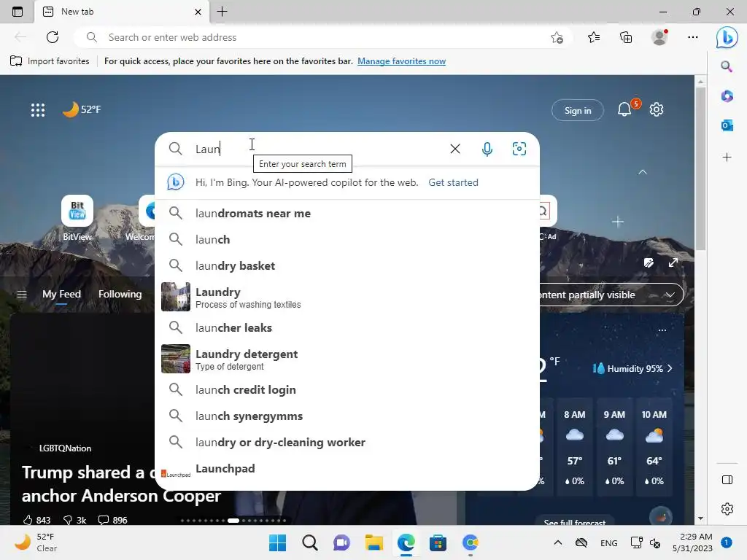Image resolution: width=747 pixels, height=560 pixels.
Task: Select the Launchpad suggestion
Action: click(x=347, y=470)
